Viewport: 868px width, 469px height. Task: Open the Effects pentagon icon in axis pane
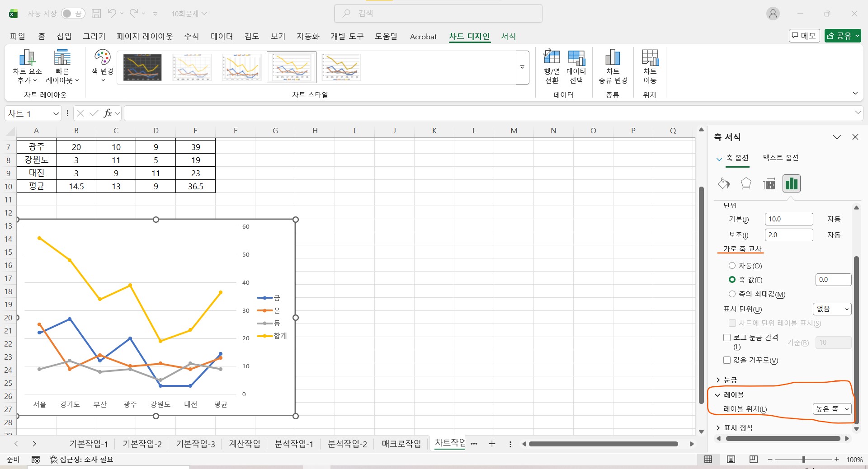746,183
